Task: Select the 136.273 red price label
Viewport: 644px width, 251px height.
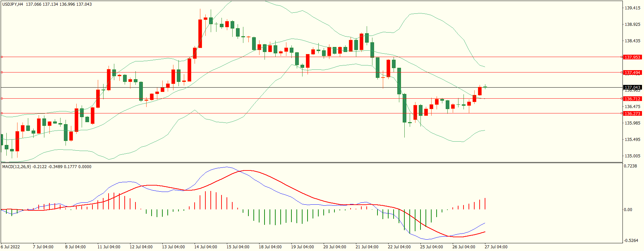Action: (632, 114)
